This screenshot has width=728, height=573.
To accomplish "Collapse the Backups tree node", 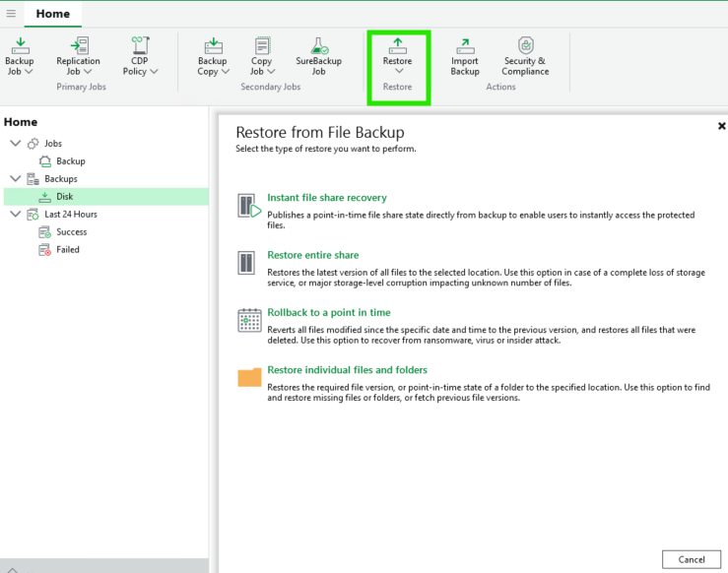I will pos(15,179).
